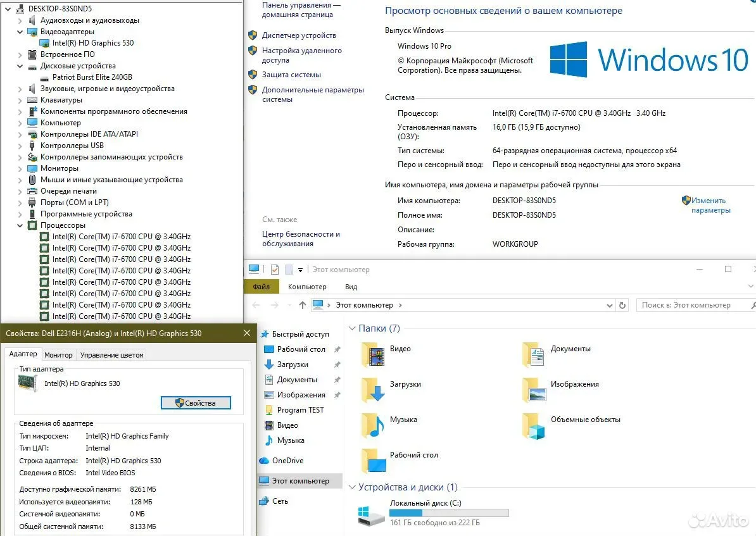This screenshot has height=536, width=756.
Task: Switch to the Управление цветом tab
Action: pyautogui.click(x=112, y=355)
